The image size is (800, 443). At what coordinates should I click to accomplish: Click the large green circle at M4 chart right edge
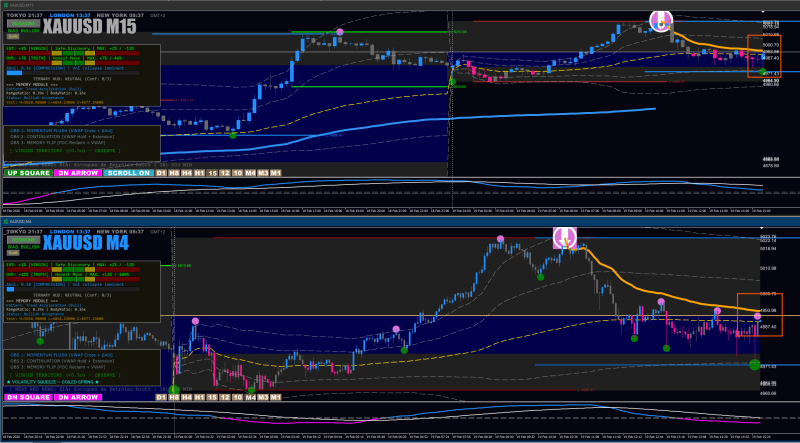pos(755,364)
